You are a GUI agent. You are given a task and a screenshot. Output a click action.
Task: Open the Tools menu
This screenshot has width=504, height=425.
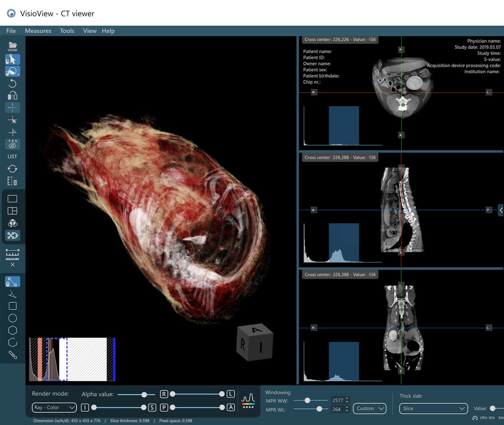click(x=67, y=31)
